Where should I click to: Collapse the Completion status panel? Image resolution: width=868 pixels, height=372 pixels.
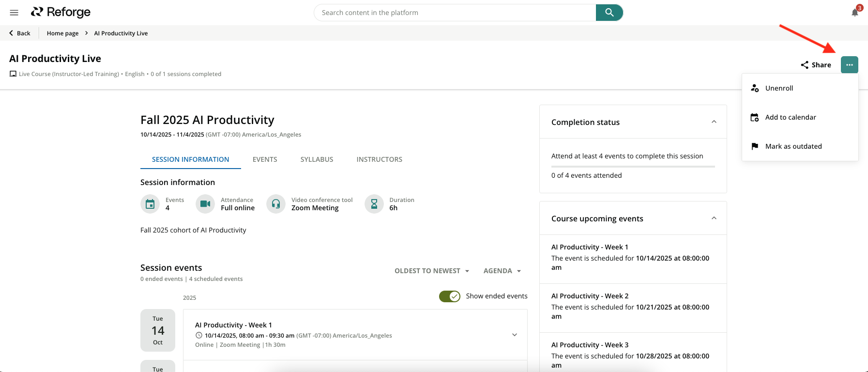(714, 122)
